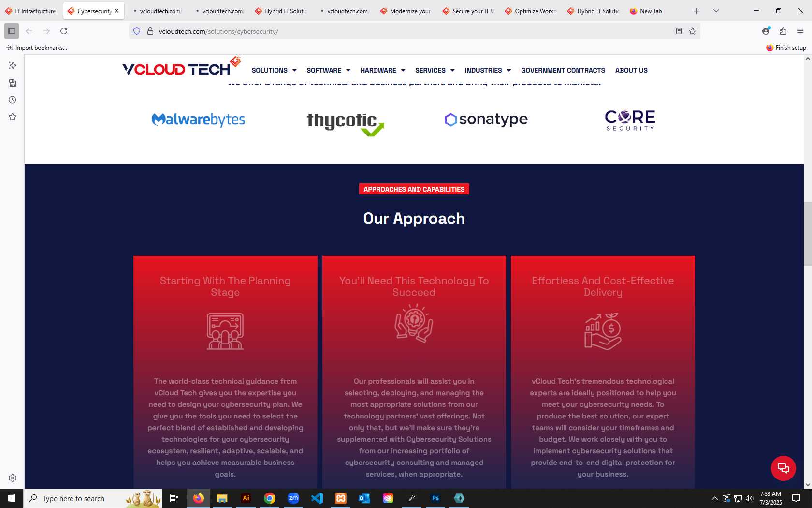Open AI chatbot sparkle sidebar icon
Viewport: 812px width, 508px height.
pyautogui.click(x=13, y=65)
